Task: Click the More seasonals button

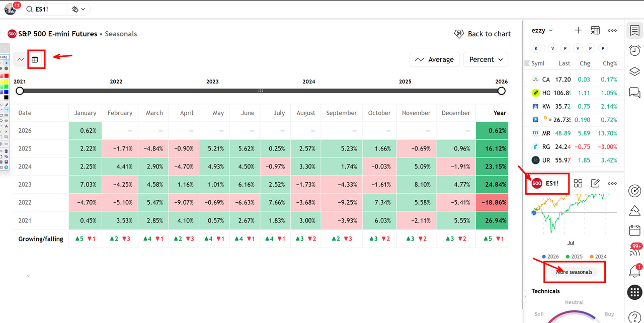Action: [574, 272]
